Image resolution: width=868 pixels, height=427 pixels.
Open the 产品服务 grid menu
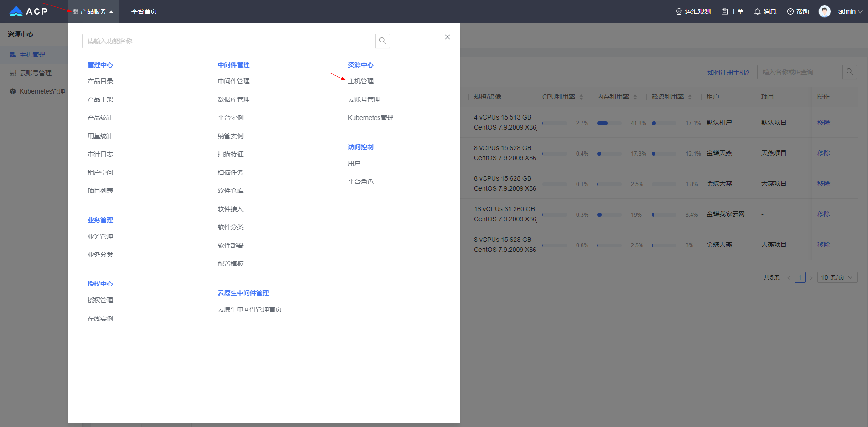point(93,11)
